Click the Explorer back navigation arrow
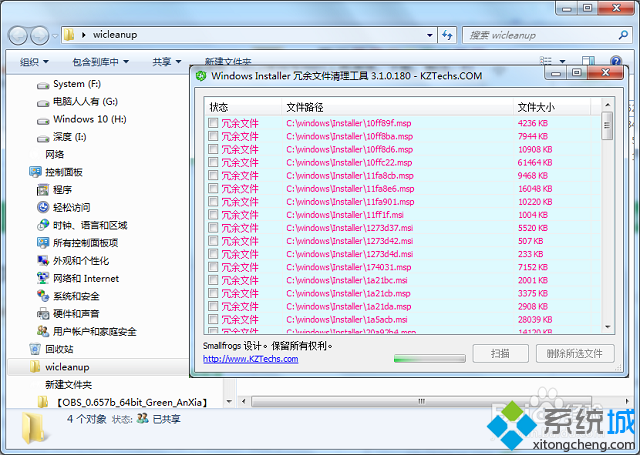The image size is (640, 455). point(18,36)
